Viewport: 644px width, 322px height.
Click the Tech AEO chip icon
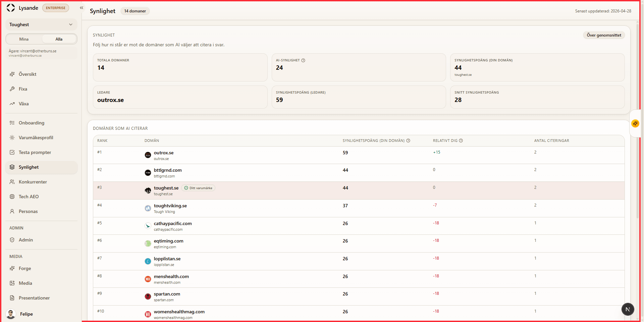12,197
